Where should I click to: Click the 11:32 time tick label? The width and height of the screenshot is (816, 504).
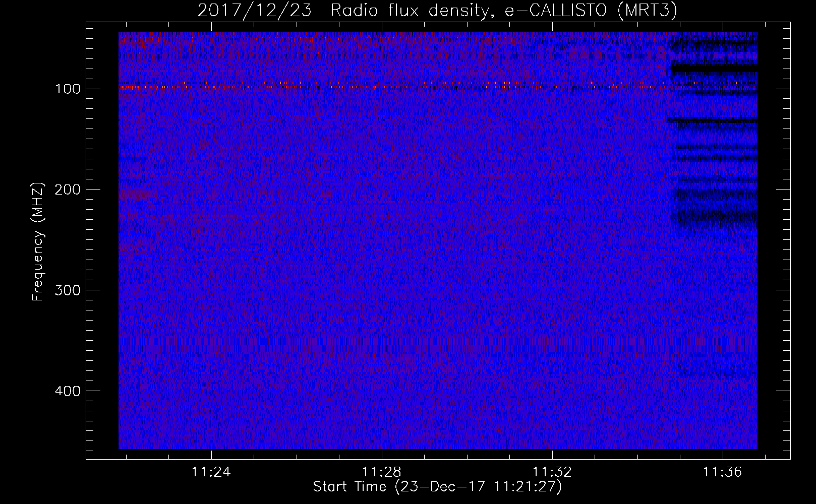(x=552, y=472)
